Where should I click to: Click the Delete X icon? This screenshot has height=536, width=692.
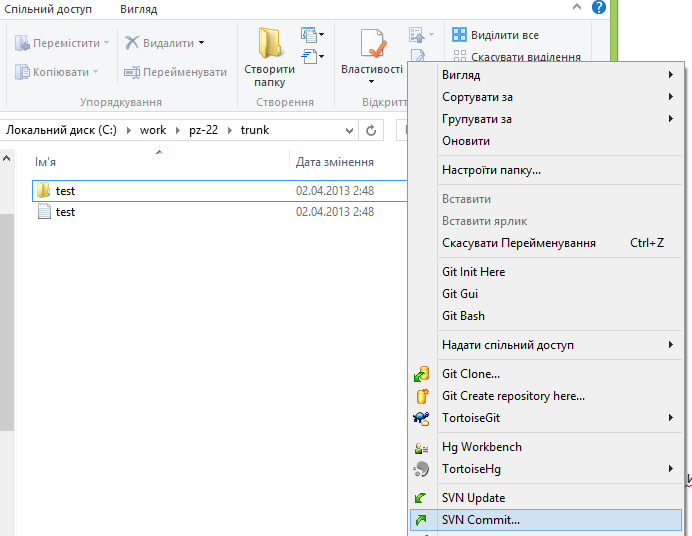132,42
